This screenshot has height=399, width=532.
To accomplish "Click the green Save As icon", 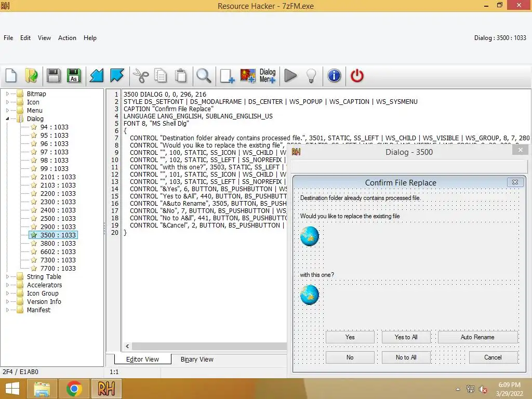I will (x=74, y=75).
